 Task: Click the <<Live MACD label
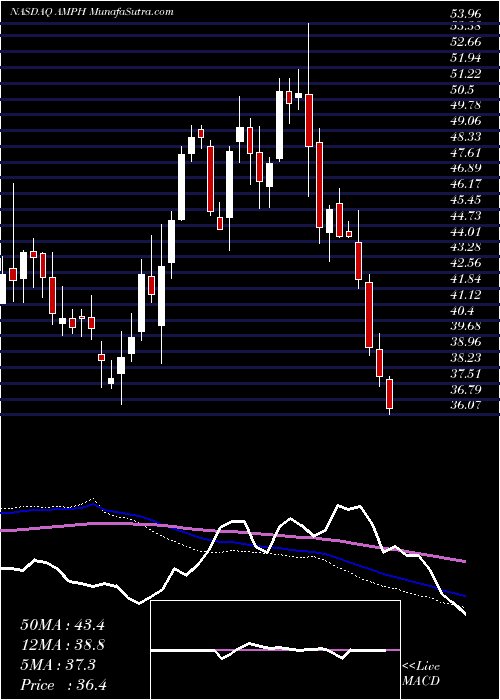(421, 674)
